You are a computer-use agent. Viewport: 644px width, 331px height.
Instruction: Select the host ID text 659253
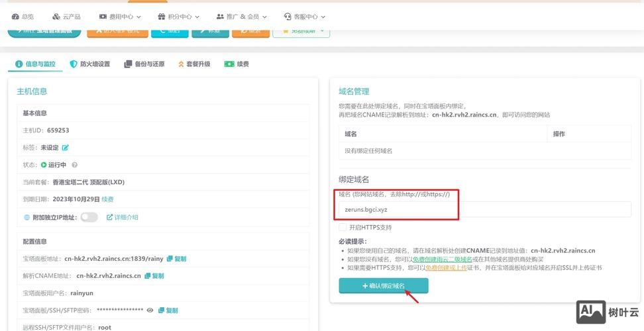click(x=58, y=130)
